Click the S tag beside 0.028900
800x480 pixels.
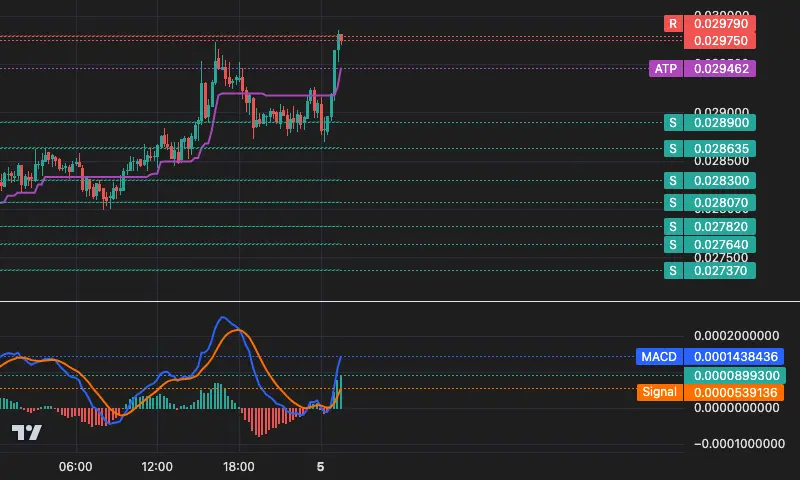click(x=673, y=122)
